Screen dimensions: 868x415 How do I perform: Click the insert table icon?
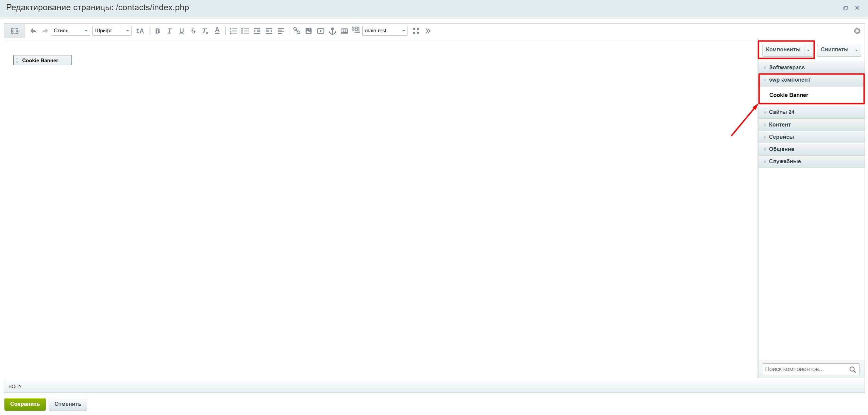(x=344, y=31)
